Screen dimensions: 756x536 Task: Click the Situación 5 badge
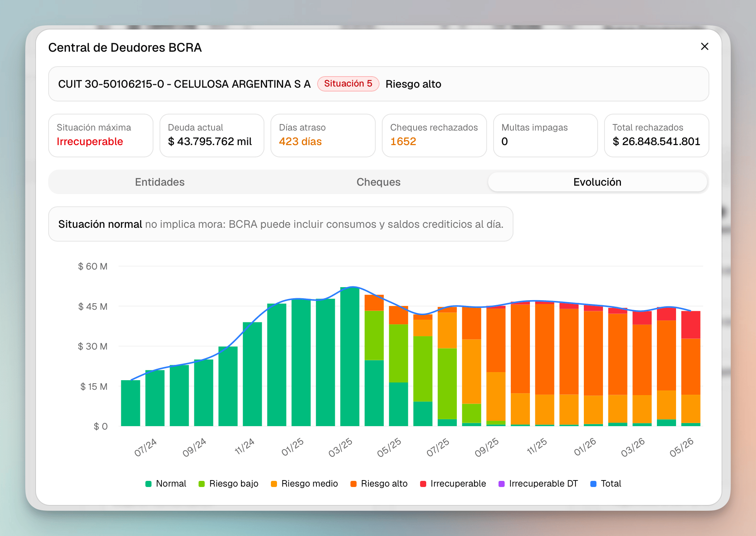point(348,84)
